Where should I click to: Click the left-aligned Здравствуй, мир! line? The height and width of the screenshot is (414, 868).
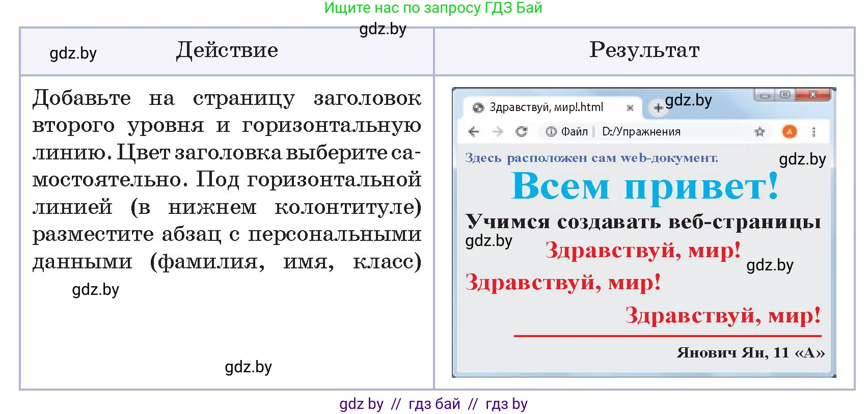point(563,282)
